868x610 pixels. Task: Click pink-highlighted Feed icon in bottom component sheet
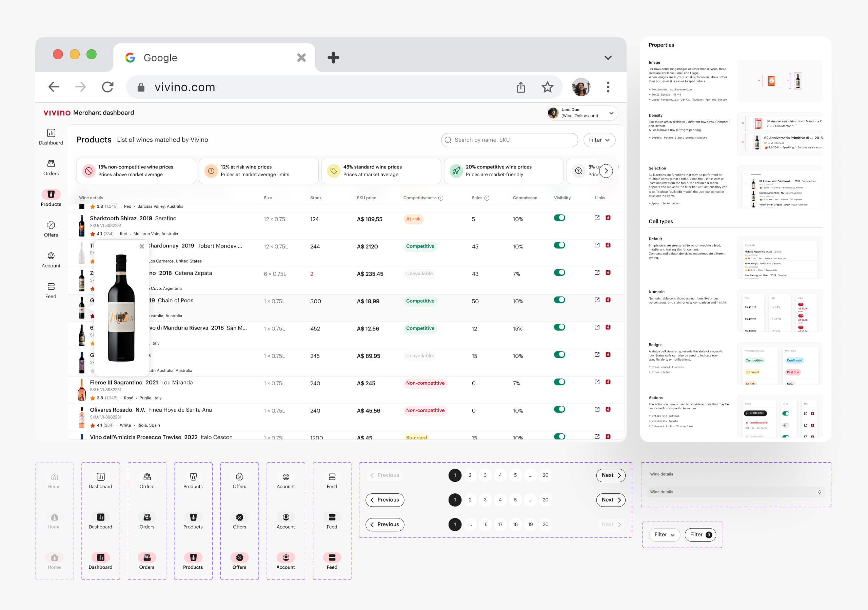332,557
